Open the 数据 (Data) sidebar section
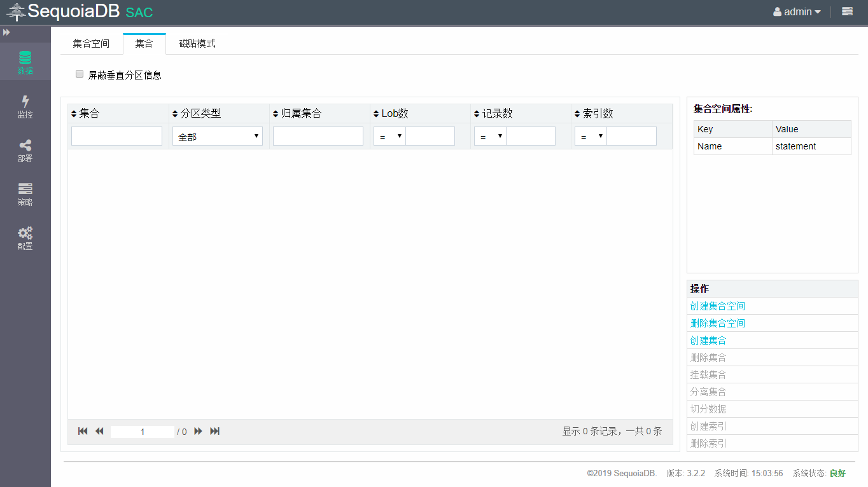This screenshot has width=868, height=487. (x=25, y=62)
